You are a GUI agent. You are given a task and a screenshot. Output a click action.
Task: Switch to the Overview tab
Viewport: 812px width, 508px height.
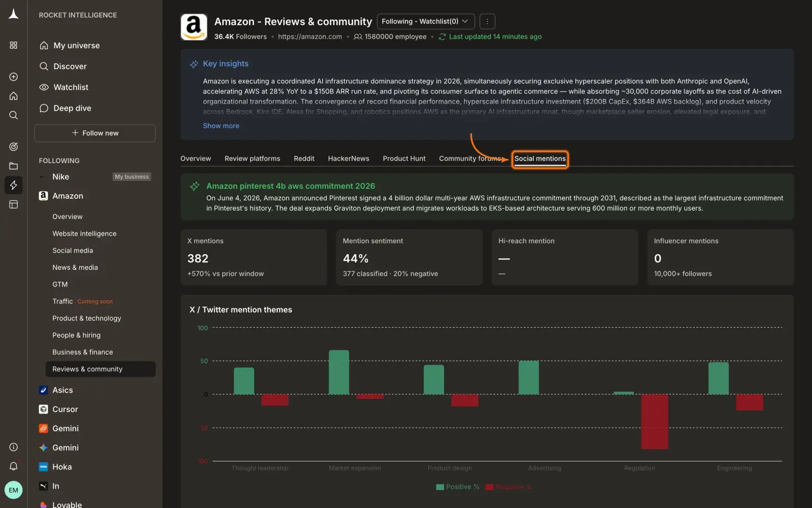pos(195,158)
